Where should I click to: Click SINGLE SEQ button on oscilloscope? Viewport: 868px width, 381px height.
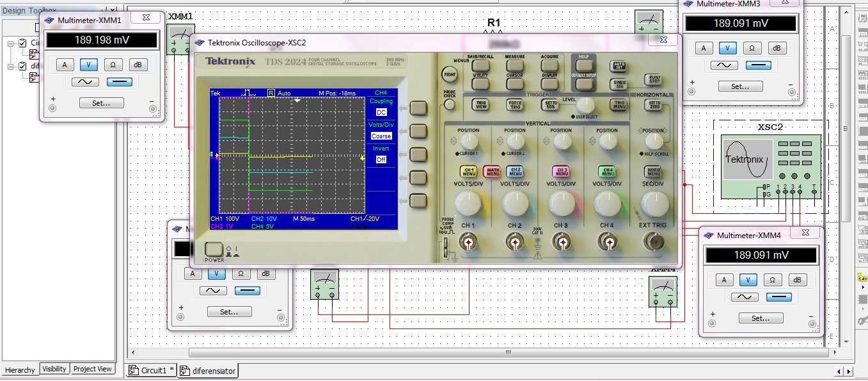[619, 84]
